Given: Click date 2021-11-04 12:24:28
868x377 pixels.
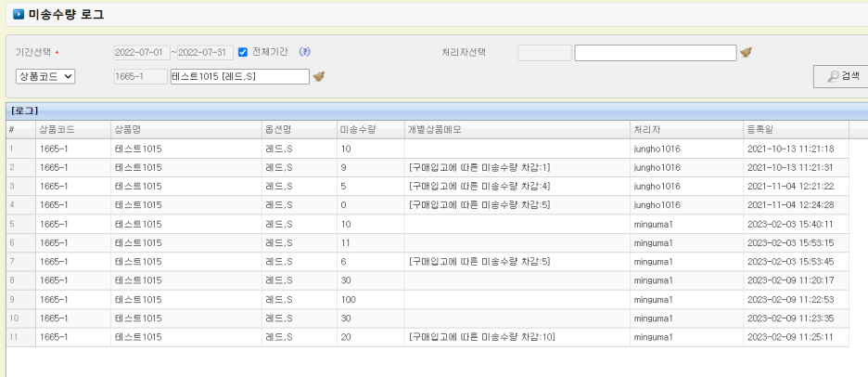Looking at the screenshot, I should [790, 205].
